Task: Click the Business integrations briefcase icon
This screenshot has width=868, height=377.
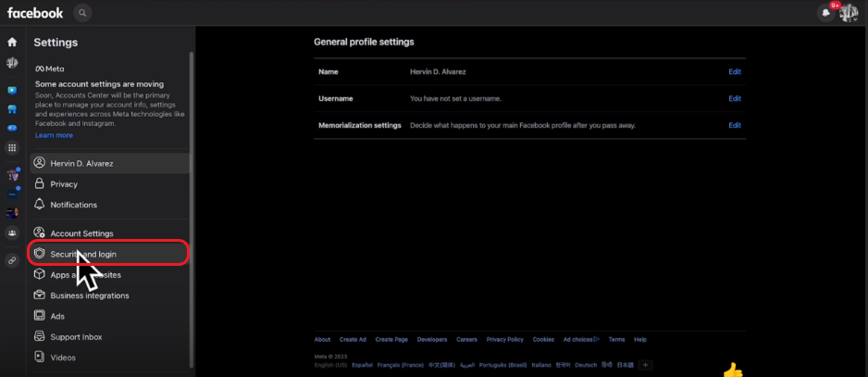Action: click(x=39, y=295)
